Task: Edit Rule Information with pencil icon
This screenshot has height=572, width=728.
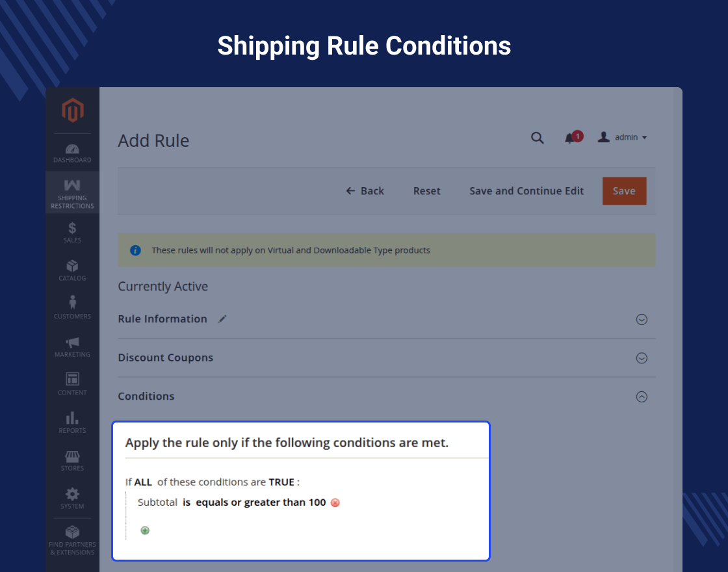Action: point(223,318)
